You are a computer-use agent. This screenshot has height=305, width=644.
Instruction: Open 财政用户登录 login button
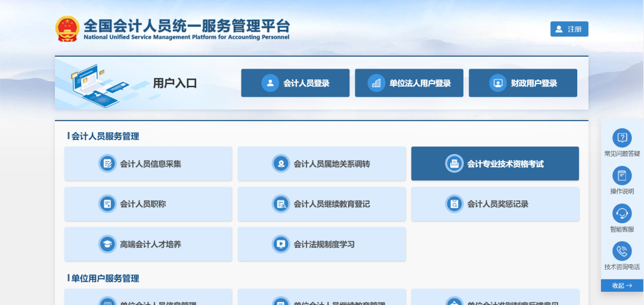tap(523, 83)
